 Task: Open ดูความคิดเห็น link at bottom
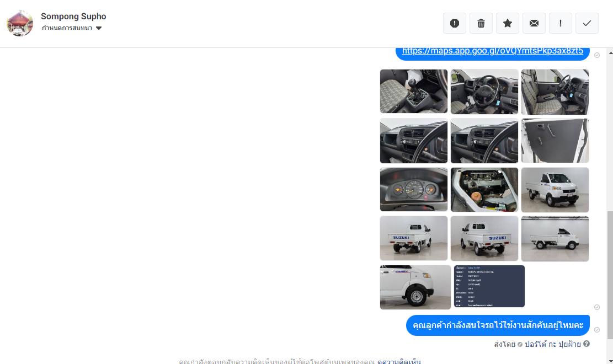click(399, 361)
